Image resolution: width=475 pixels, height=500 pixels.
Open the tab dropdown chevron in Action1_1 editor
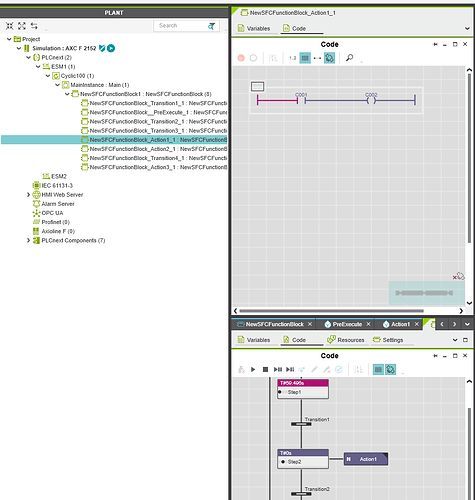[467, 29]
